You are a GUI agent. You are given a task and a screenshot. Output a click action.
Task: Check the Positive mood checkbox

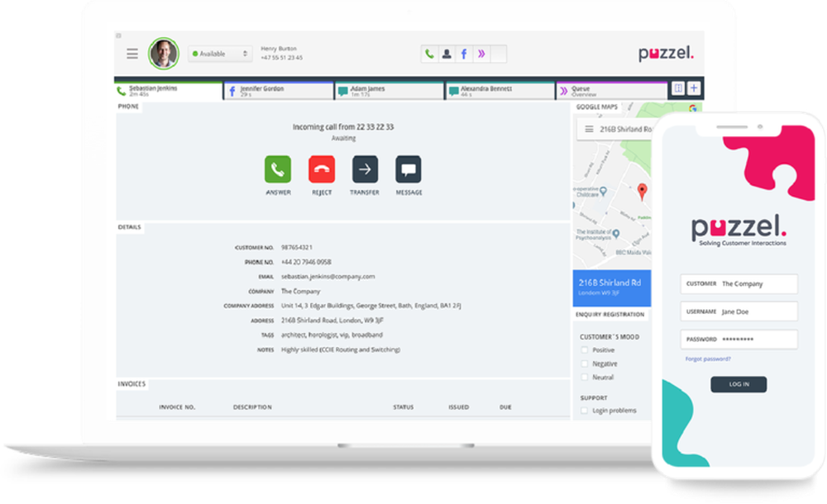tap(584, 350)
